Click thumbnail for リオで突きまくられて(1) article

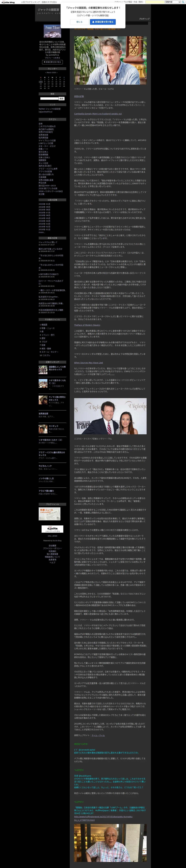[x=43, y=384]
